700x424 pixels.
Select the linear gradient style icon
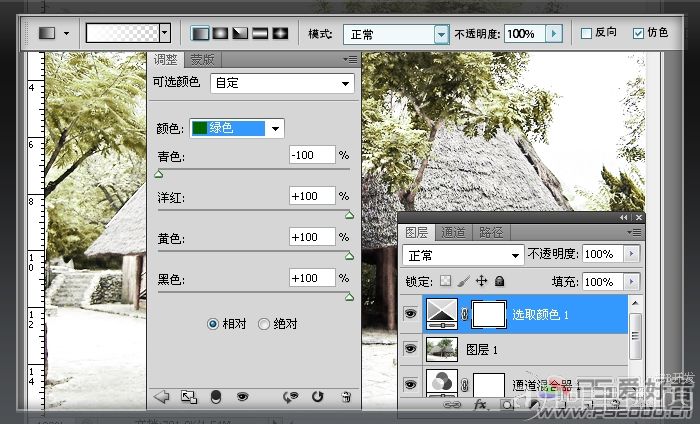[200, 33]
